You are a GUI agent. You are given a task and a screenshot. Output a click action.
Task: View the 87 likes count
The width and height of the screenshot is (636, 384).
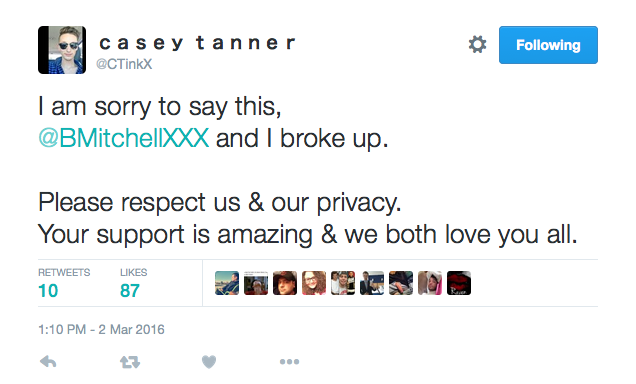tap(130, 291)
